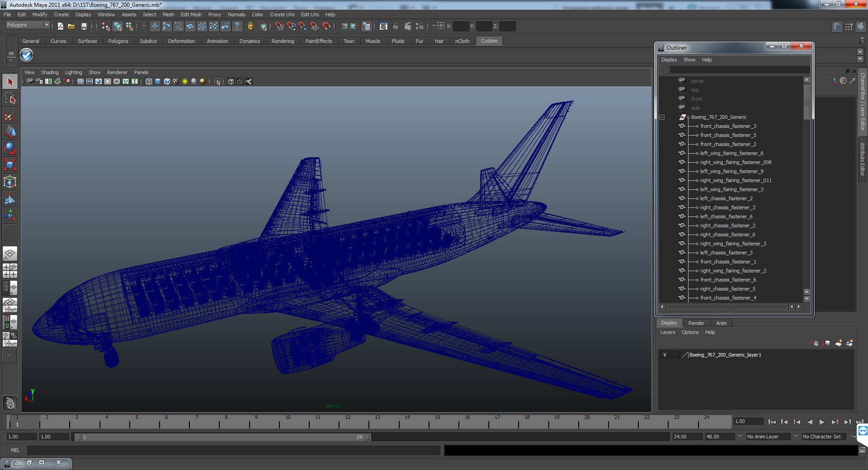Enable snap to grids magnet icon
868x470 pixels.
[x=279, y=26]
